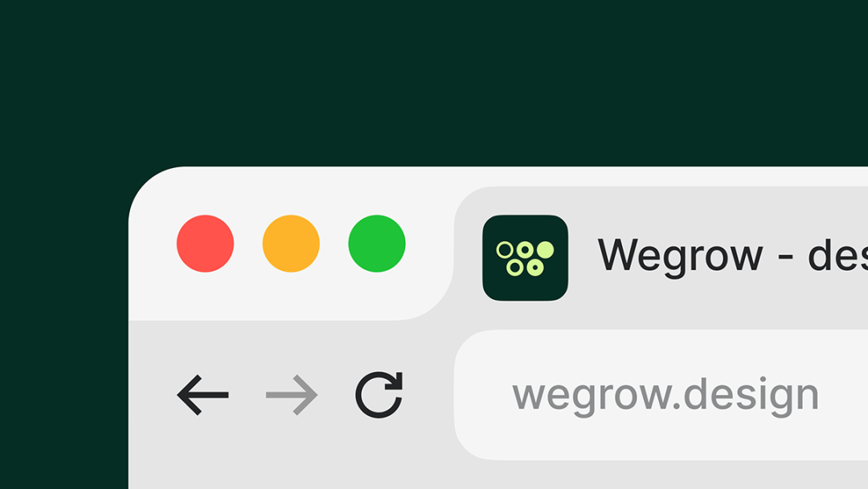Viewport: 868px width, 489px height.
Task: Select the tab title text beginning with Wegrow
Action: pyautogui.click(x=732, y=256)
